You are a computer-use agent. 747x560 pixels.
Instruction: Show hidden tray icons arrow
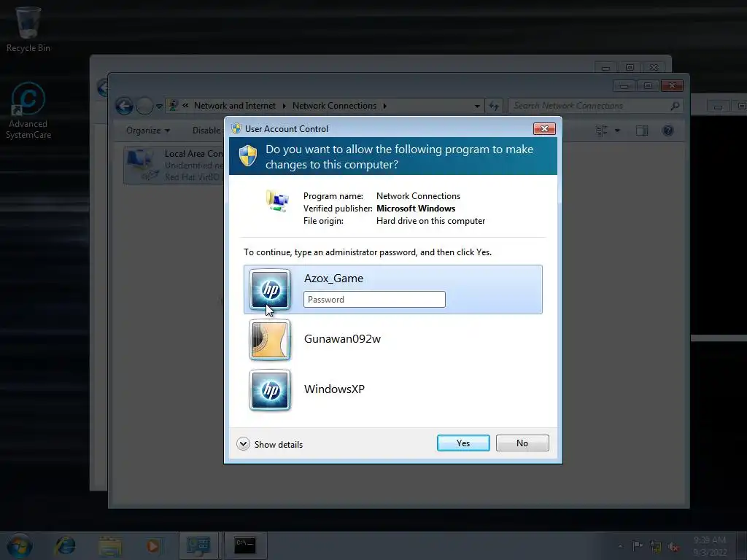[620, 546]
